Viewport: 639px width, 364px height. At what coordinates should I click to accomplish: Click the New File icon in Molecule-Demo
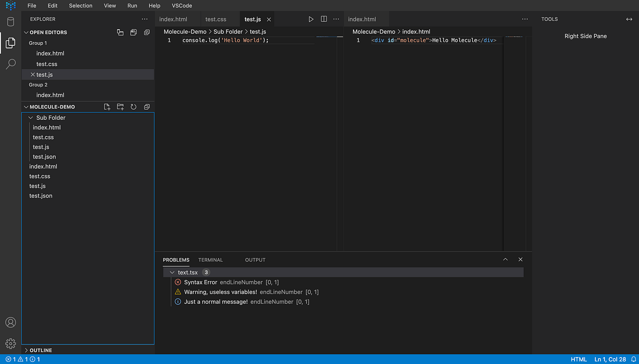coord(107,106)
